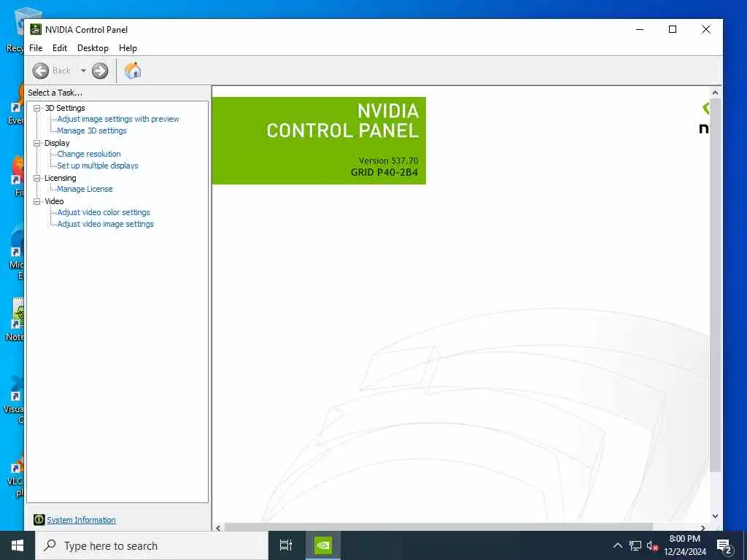Image resolution: width=747 pixels, height=560 pixels.
Task: Select Change resolution task
Action: tap(89, 154)
